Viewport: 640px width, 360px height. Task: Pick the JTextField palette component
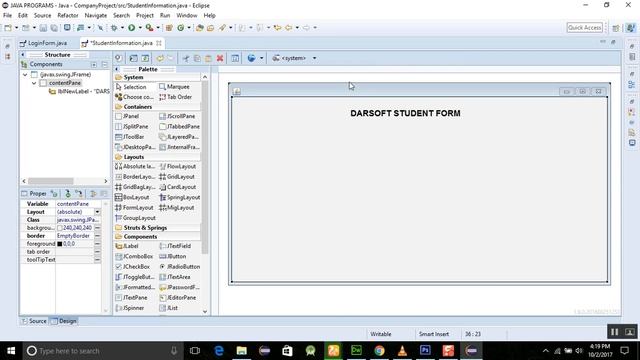[175, 246]
